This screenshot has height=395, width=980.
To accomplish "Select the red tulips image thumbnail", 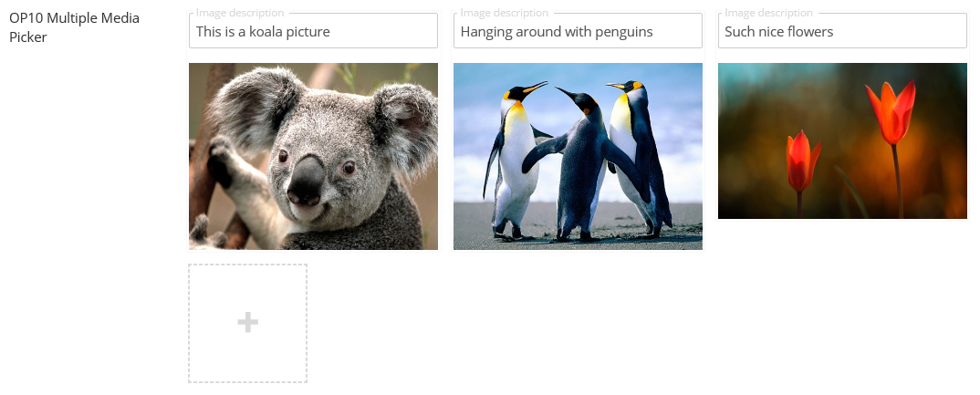I will (842, 140).
